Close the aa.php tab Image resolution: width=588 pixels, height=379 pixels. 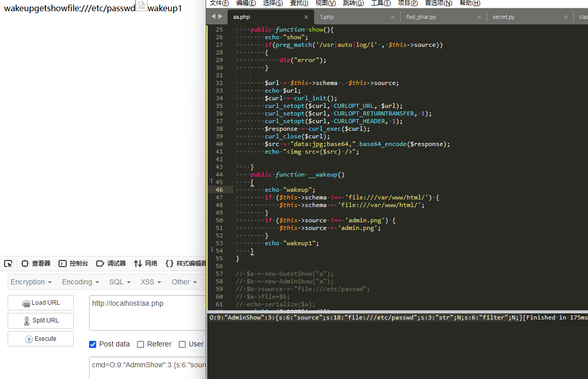click(x=306, y=17)
